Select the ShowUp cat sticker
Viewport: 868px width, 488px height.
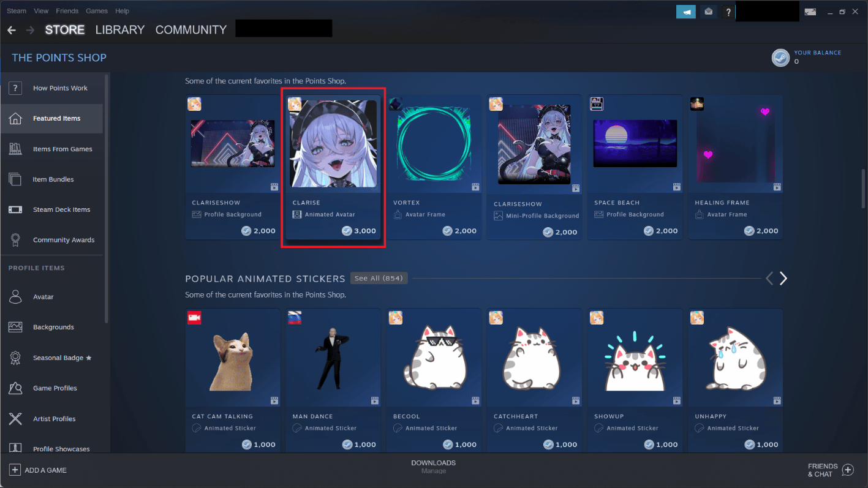pyautogui.click(x=635, y=380)
